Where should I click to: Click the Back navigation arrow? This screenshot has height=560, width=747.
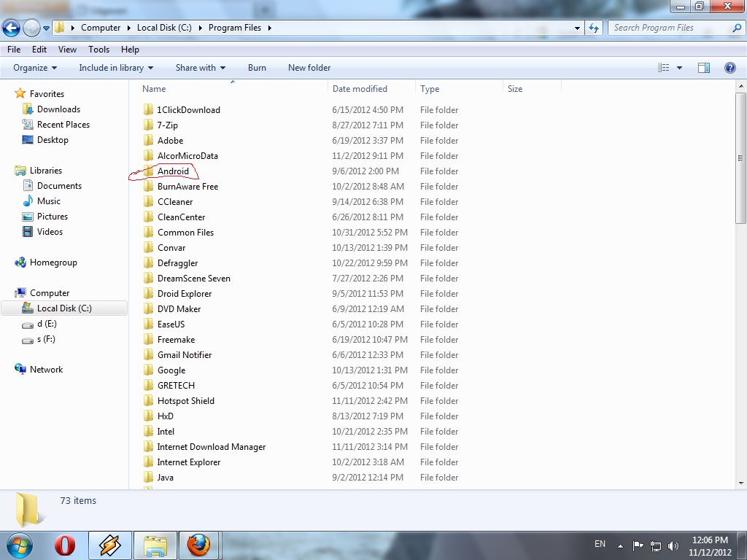pyautogui.click(x=12, y=28)
